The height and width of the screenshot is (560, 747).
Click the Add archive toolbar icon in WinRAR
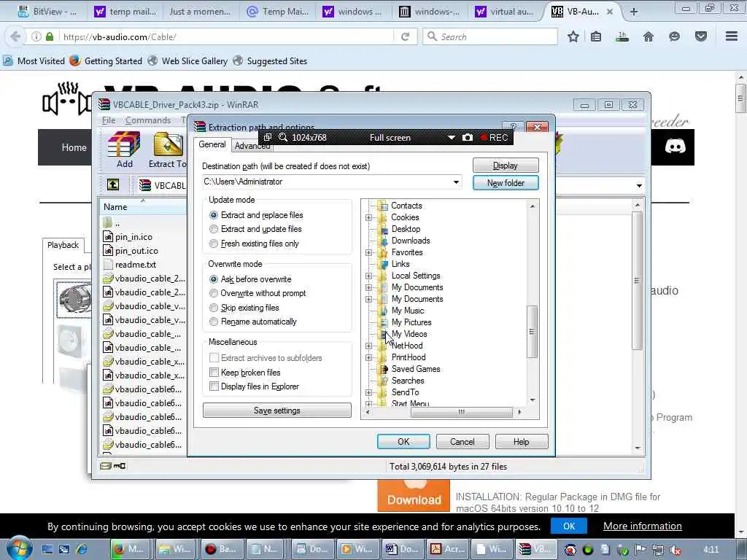point(124,150)
